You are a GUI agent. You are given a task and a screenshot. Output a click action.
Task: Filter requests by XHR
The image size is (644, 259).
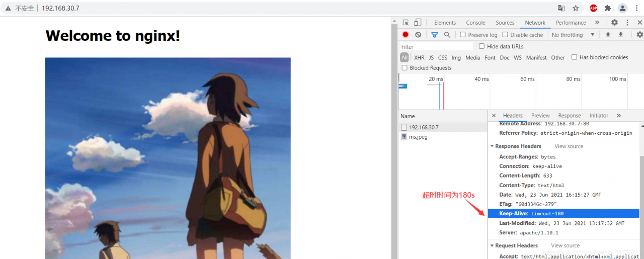tap(419, 58)
